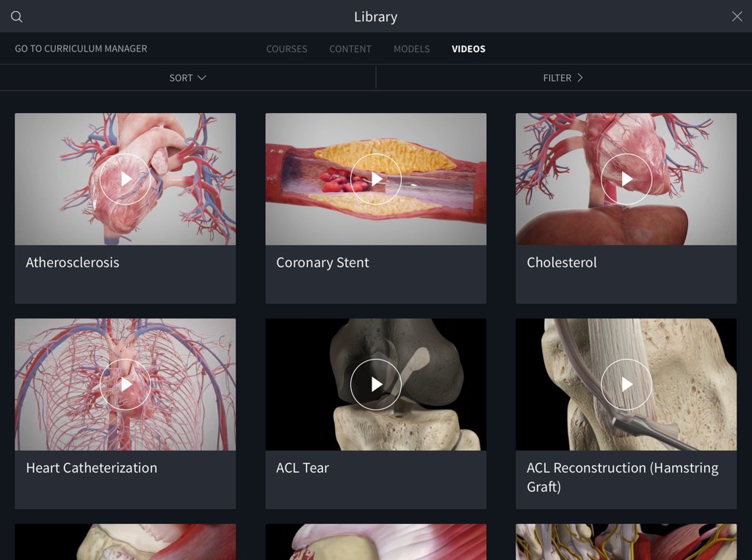Close the Library panel with the X
Viewport: 752px width, 560px height.
737,16
